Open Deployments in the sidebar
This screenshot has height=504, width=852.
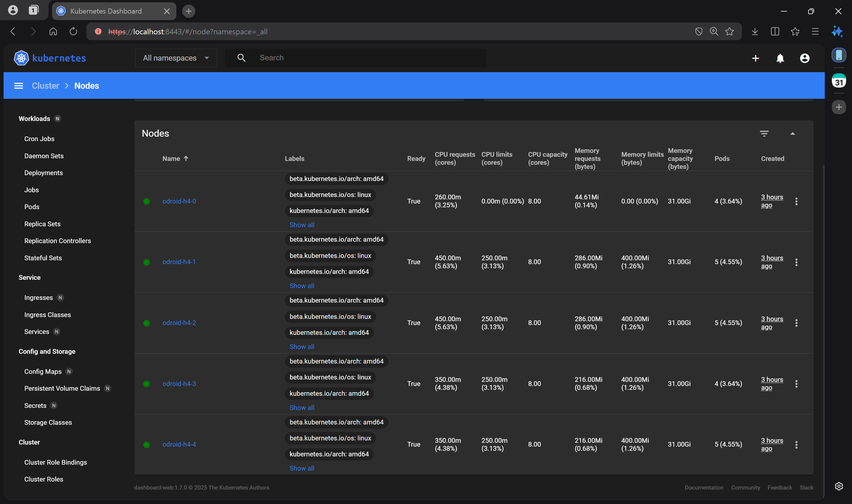coord(43,173)
